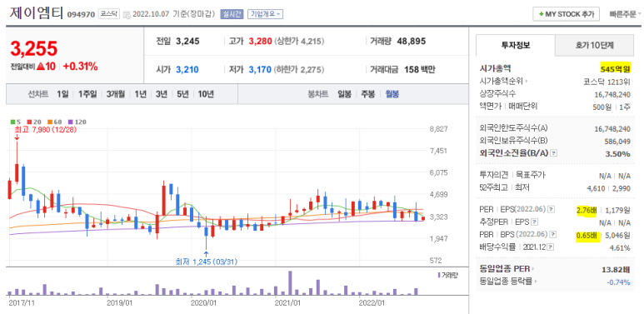Click stock name 제이엠티
644x314 pixels.
click(x=36, y=13)
